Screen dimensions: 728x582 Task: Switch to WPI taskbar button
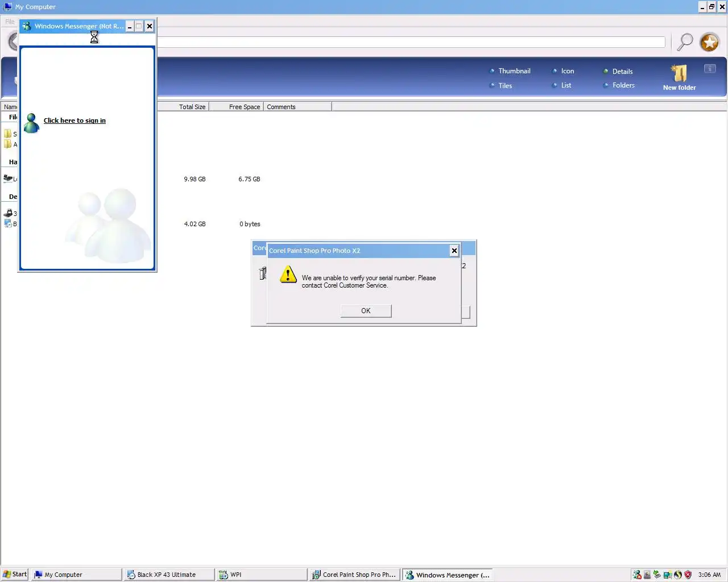pos(262,575)
